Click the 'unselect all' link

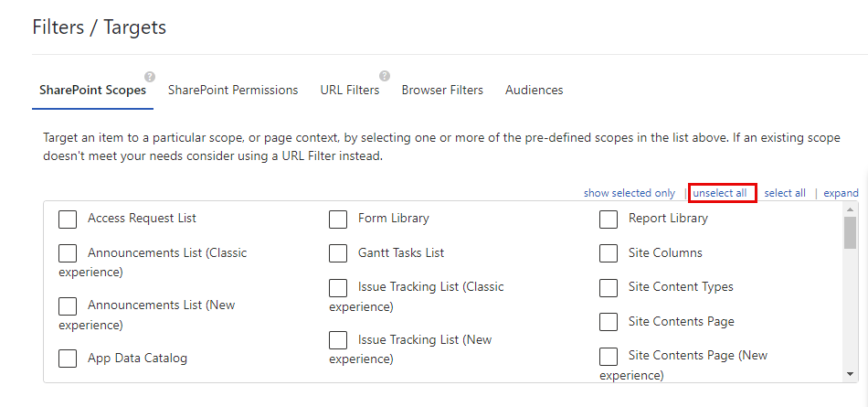tap(720, 193)
